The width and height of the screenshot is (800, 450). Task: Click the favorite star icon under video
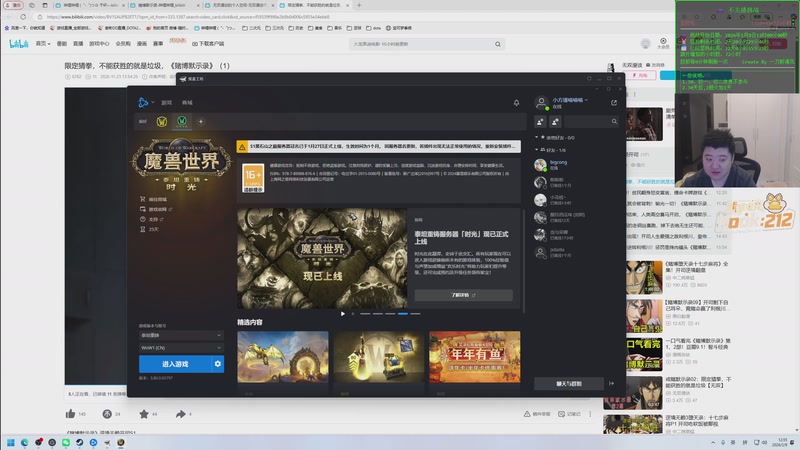pyautogui.click(x=144, y=414)
